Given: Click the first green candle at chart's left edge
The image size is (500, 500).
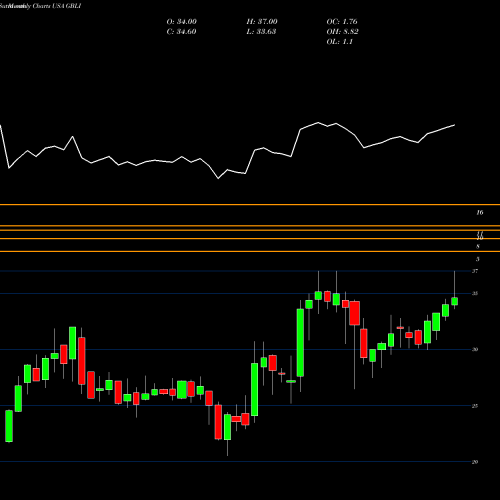Looking at the screenshot, I should click(9, 426).
